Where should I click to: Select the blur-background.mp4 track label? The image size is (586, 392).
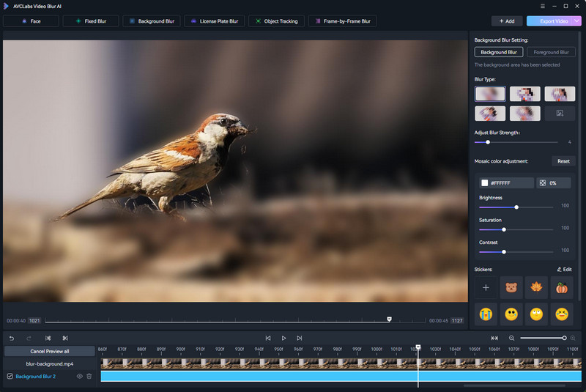[50, 364]
